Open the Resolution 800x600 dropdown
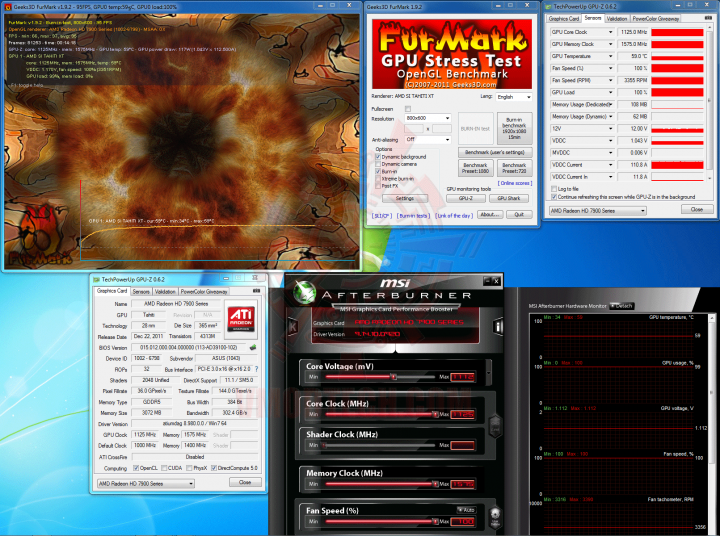720x536 pixels. click(x=428, y=118)
